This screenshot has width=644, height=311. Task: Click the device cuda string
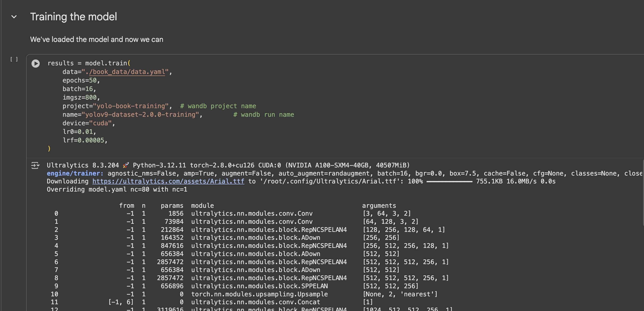pyautogui.click(x=100, y=123)
